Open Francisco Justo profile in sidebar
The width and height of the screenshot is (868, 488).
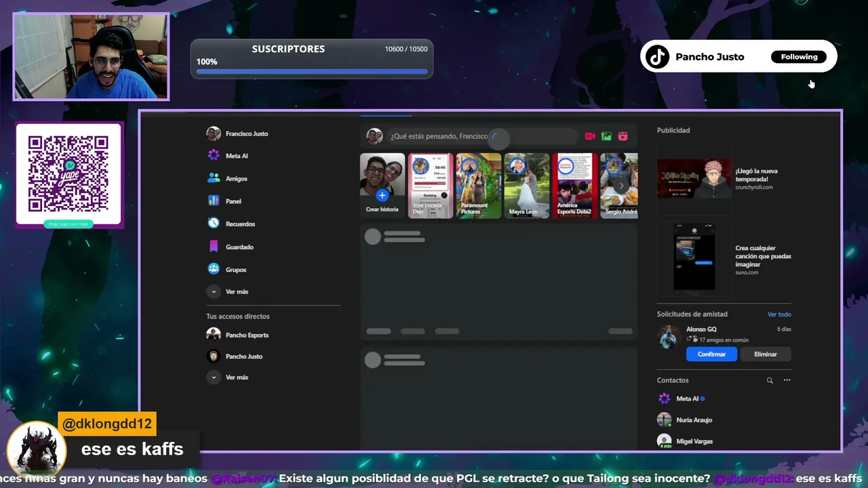[237, 134]
